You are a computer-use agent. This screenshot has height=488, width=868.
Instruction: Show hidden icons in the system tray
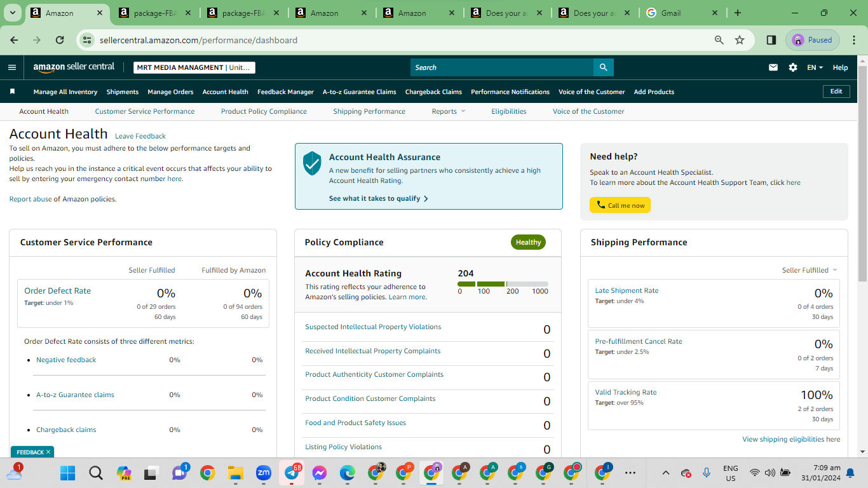[x=665, y=473]
